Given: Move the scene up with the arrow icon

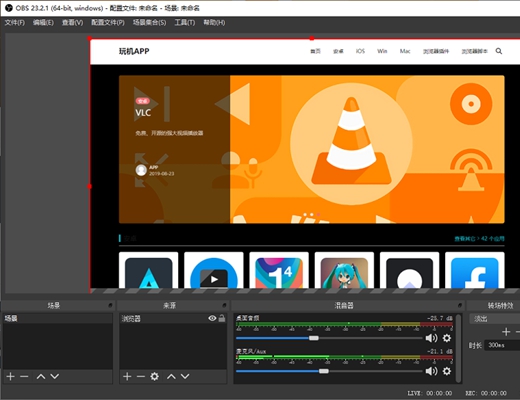Looking at the screenshot, I should 41,376.
